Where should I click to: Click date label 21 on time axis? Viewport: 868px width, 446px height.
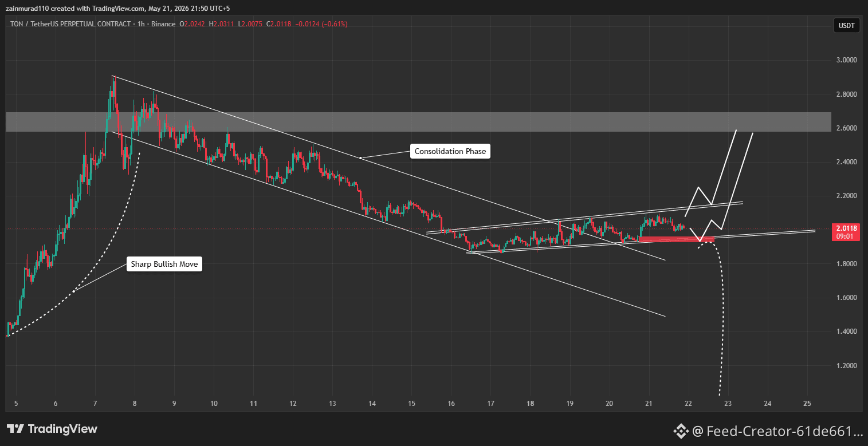[649, 403]
